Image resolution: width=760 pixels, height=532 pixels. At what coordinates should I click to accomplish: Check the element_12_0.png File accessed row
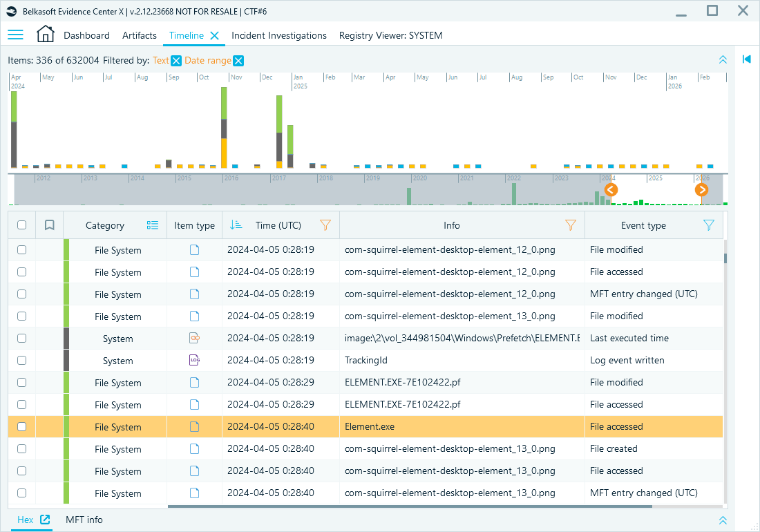(x=22, y=272)
